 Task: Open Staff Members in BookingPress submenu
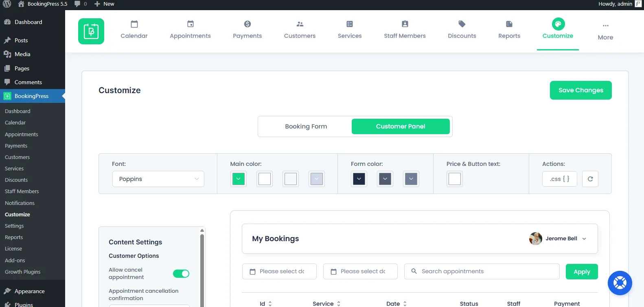pos(22,191)
